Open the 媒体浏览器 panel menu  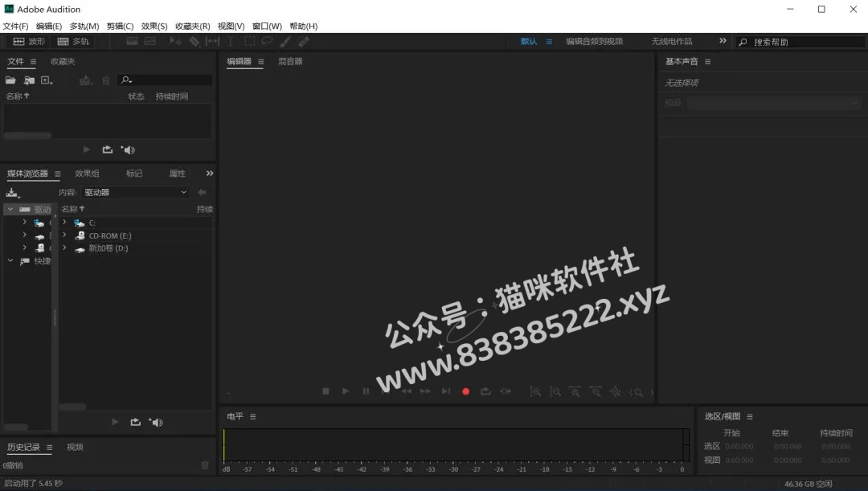pyautogui.click(x=58, y=174)
